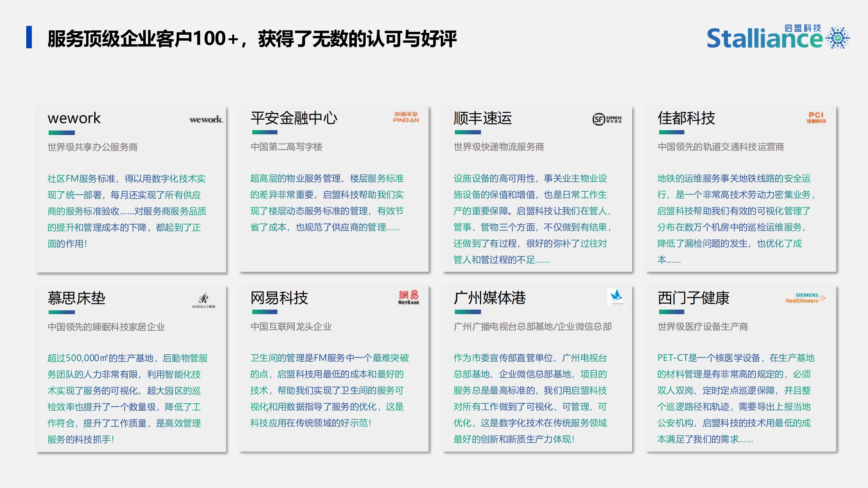Click the testimonial beginning '卫生间的管理是FM服务'

[330, 390]
